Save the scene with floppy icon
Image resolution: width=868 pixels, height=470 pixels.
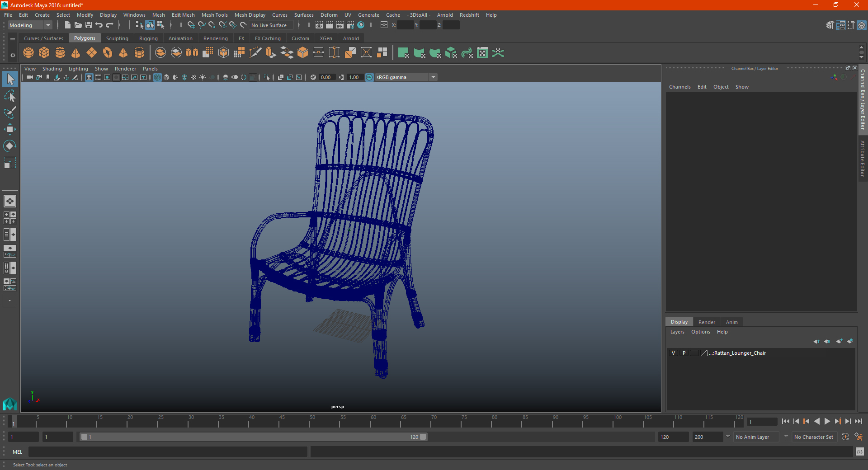tap(89, 25)
